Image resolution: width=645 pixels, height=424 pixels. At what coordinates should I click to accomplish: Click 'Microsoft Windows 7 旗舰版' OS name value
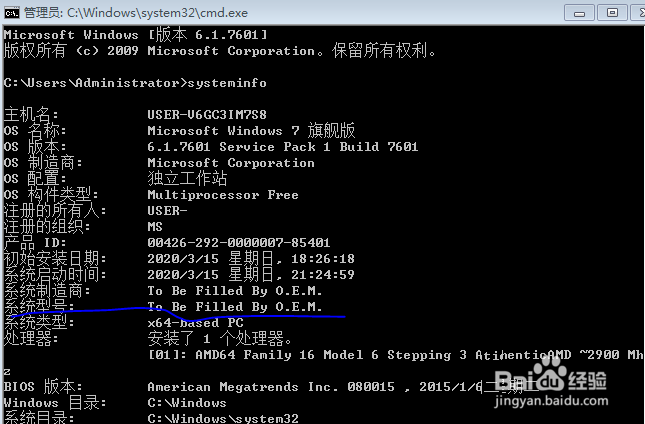click(x=251, y=131)
